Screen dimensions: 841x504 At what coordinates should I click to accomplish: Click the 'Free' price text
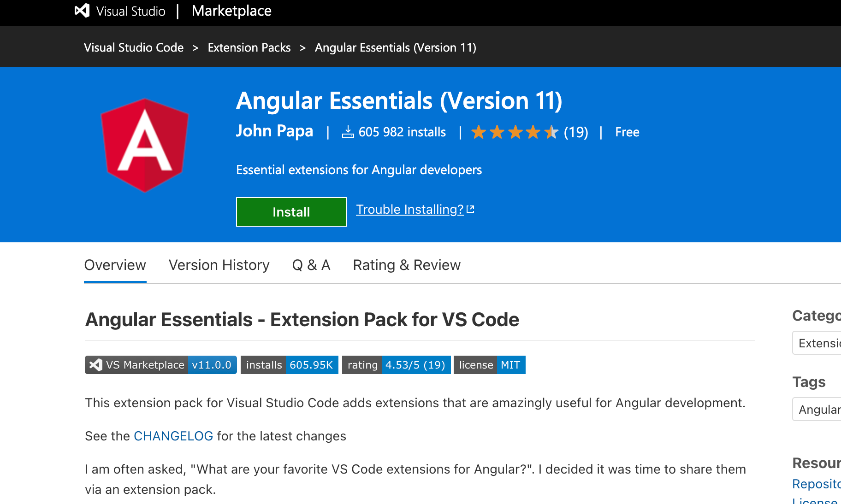coord(627,132)
